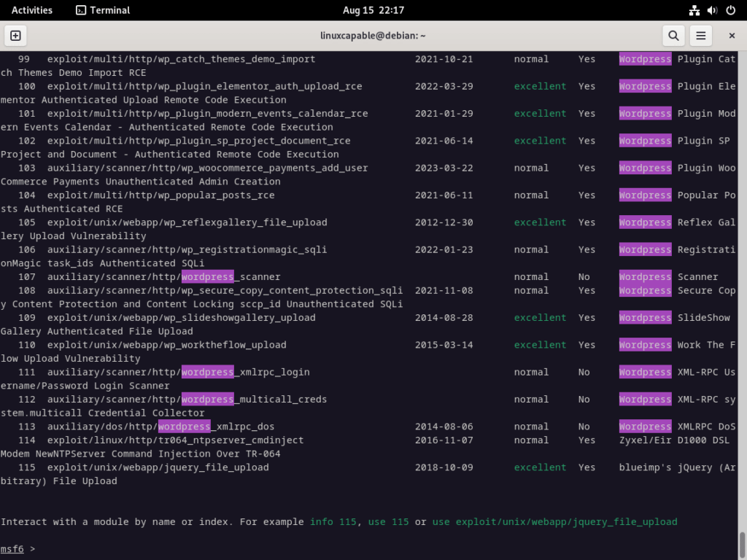Screen dimensions: 747x560
Task: Click module path wp_worktheflow_upload
Action: [167, 344]
